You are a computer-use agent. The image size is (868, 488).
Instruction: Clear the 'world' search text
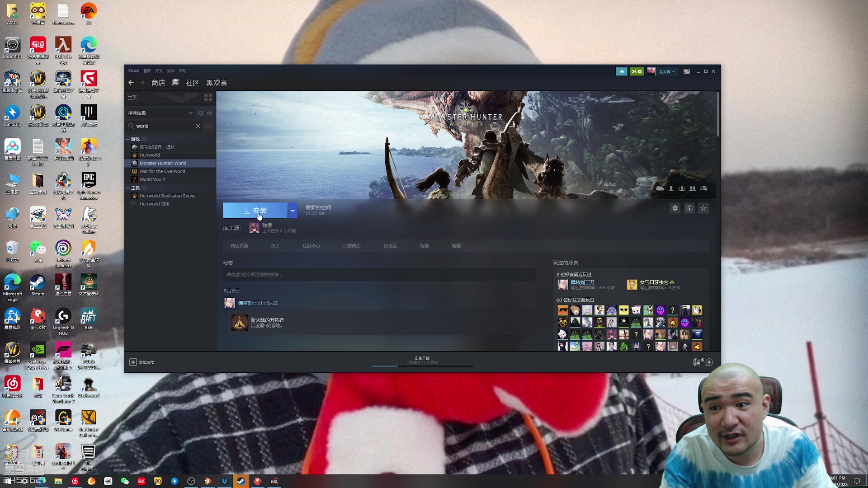[x=198, y=126]
